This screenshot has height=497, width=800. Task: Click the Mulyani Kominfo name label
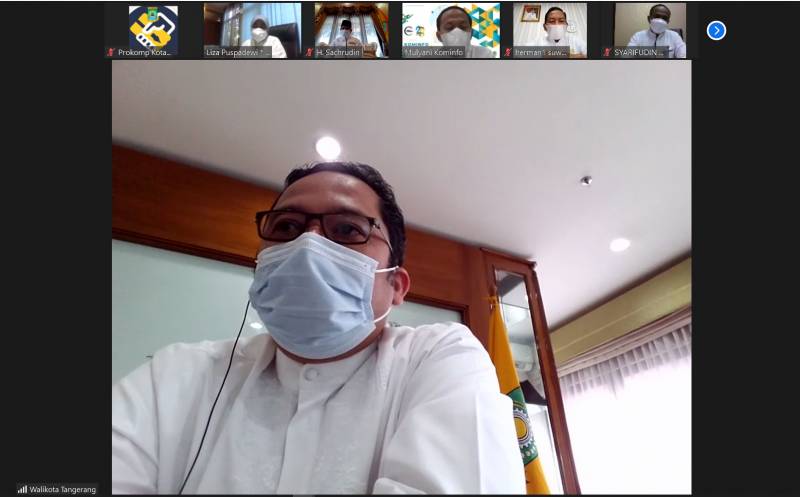(438, 52)
